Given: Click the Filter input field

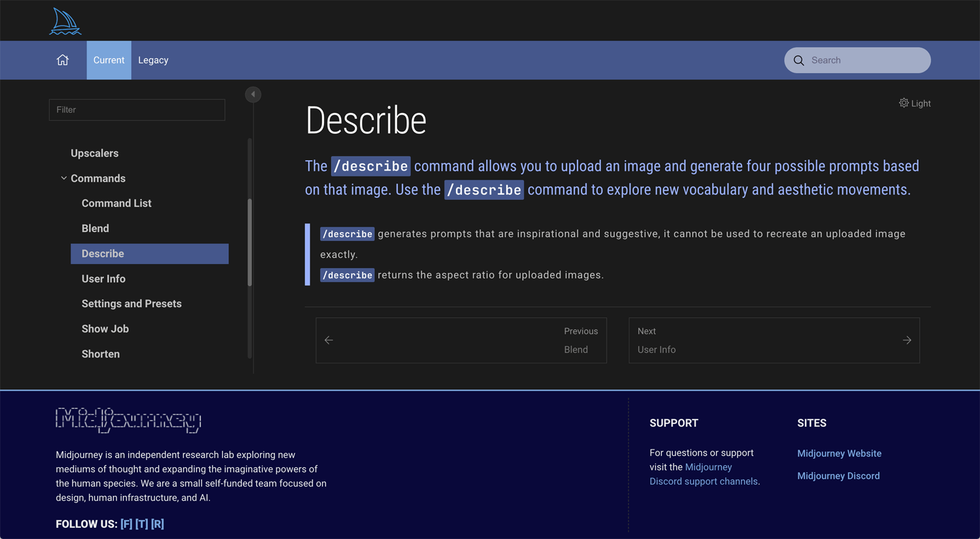Looking at the screenshot, I should [x=137, y=110].
